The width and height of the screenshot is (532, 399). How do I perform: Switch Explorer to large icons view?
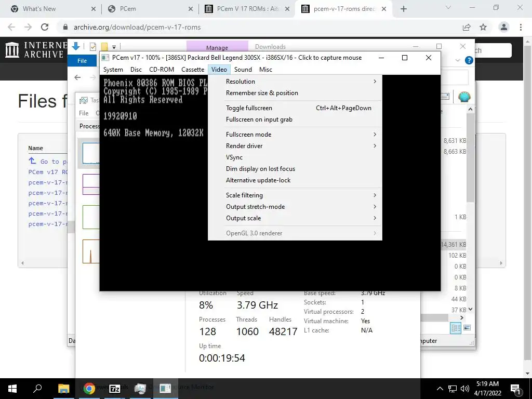tap(467, 328)
